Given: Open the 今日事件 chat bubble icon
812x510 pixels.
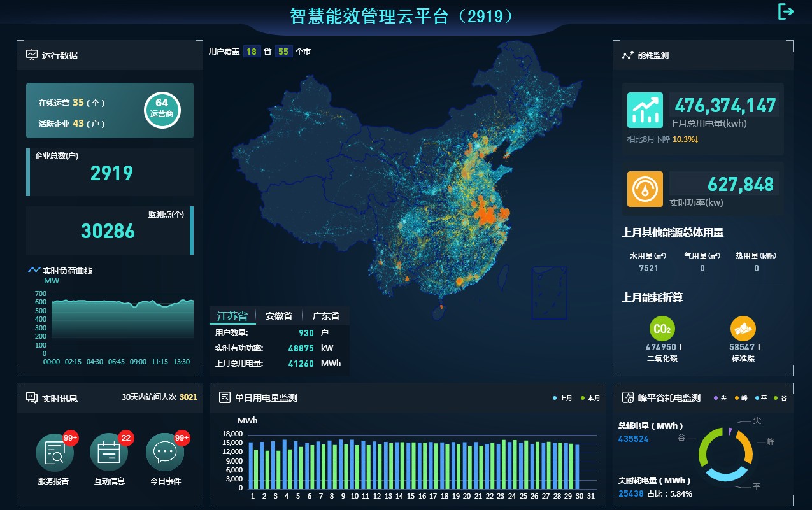Looking at the screenshot, I should [x=165, y=452].
